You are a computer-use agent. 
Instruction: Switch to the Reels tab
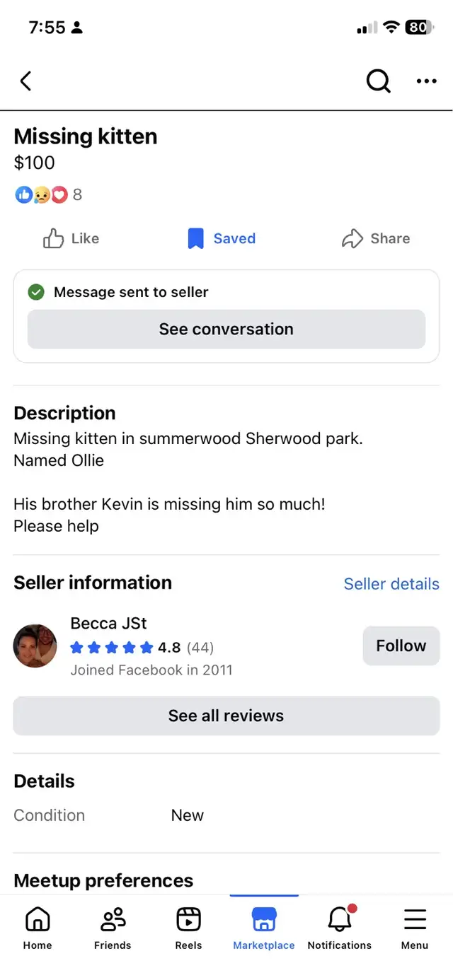tap(188, 927)
